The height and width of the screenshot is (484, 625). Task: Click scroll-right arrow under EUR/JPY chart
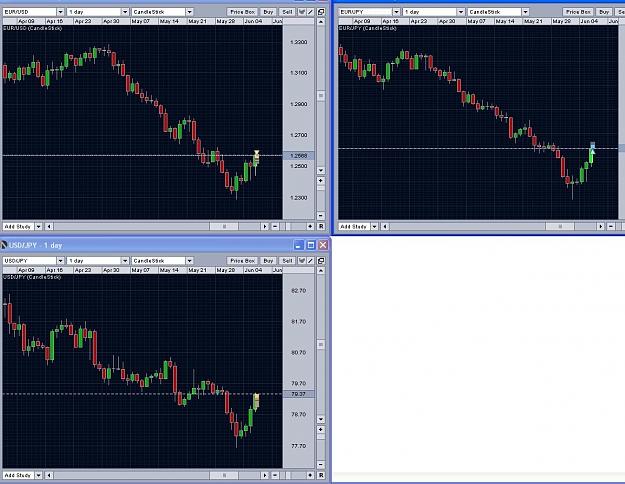click(x=601, y=226)
